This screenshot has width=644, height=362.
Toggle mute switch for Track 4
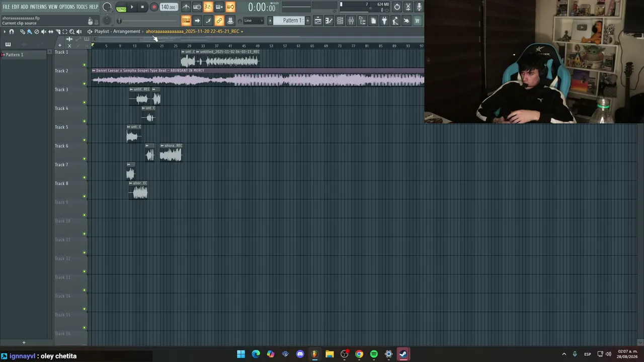pos(84,121)
